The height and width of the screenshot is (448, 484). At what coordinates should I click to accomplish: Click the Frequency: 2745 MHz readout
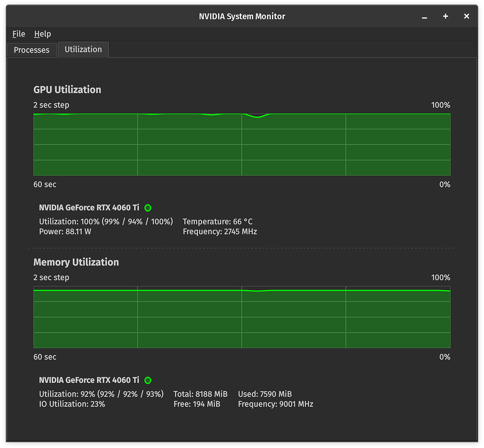point(219,231)
